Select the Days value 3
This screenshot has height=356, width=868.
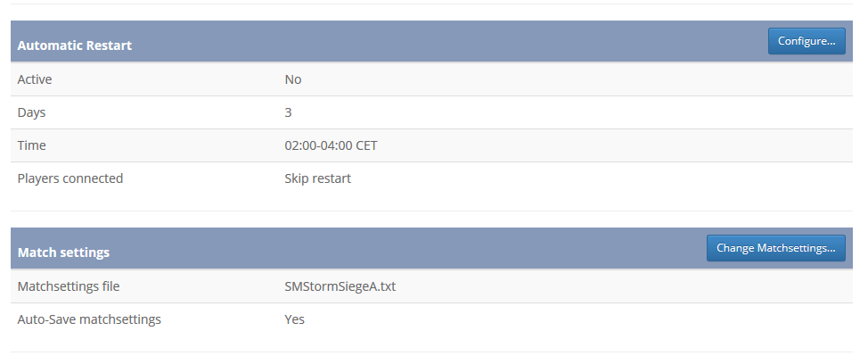288,112
